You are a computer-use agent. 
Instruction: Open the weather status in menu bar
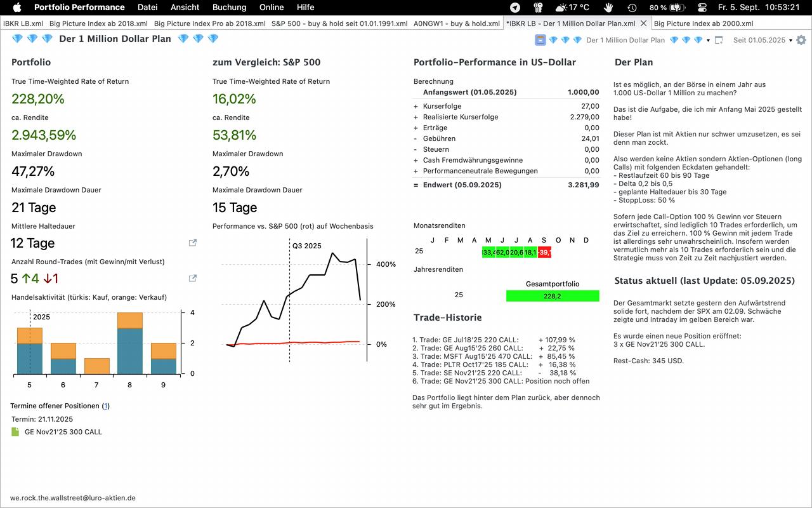(x=572, y=8)
